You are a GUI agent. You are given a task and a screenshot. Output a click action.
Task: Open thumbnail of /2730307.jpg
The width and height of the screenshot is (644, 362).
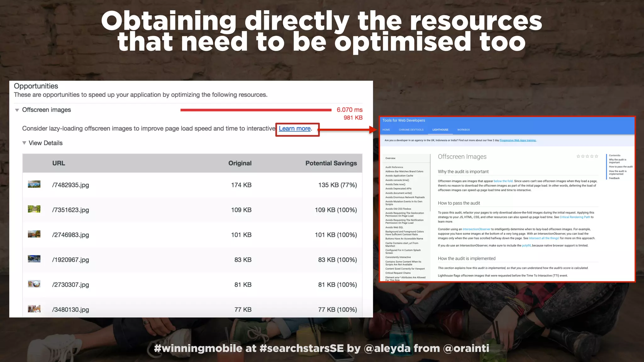coord(34,284)
